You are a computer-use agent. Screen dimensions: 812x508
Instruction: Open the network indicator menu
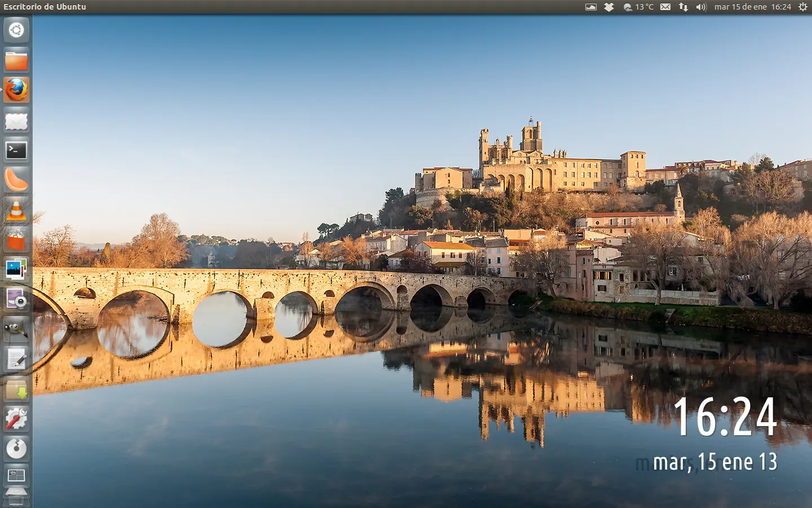point(683,7)
